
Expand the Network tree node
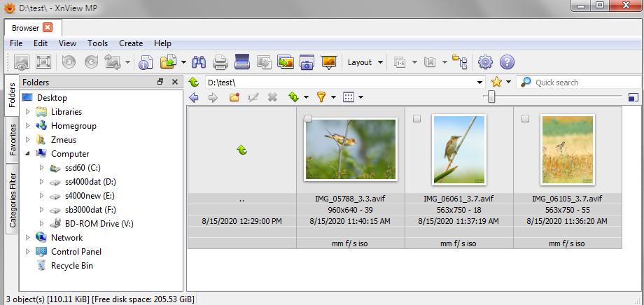(28, 237)
